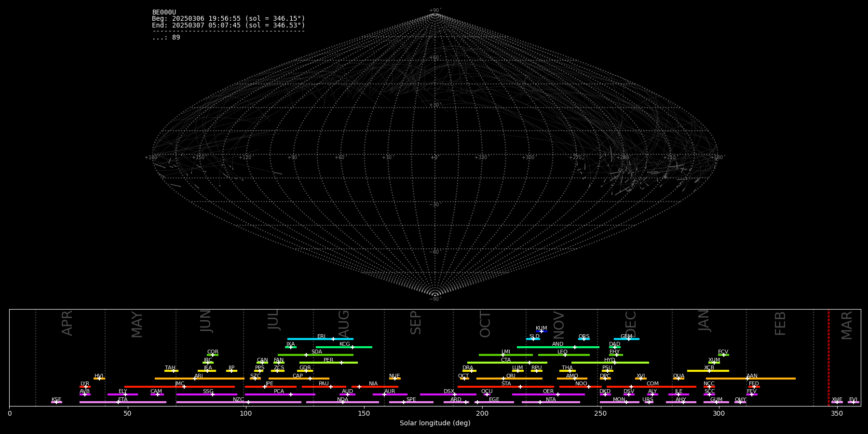This screenshot has height=434, width=868.
Task: Click the KSE shower label
Action: pos(56,400)
